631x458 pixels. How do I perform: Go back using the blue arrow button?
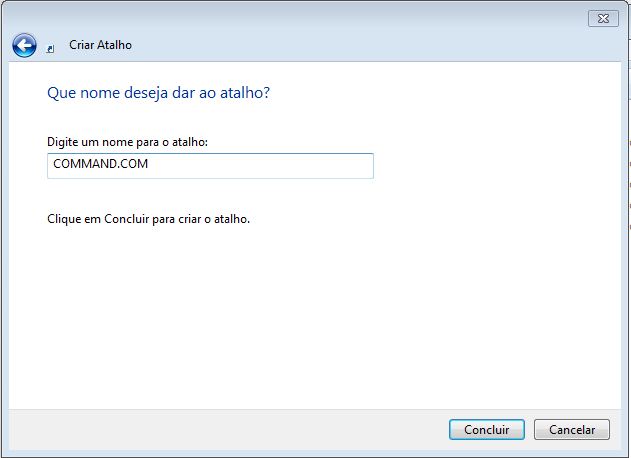click(x=25, y=45)
